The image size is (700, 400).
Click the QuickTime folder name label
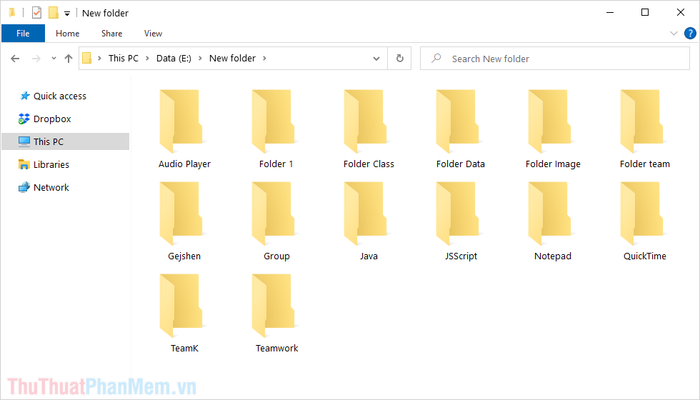coord(645,256)
